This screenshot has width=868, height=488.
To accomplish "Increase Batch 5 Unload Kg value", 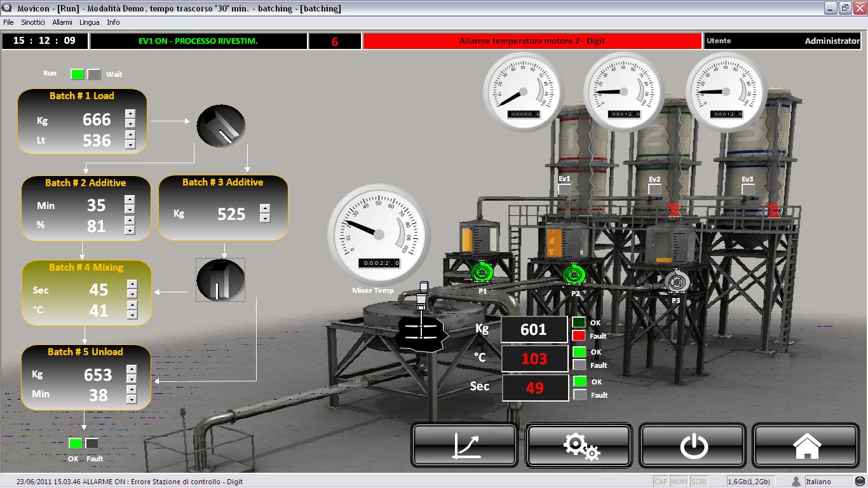I will (x=131, y=369).
